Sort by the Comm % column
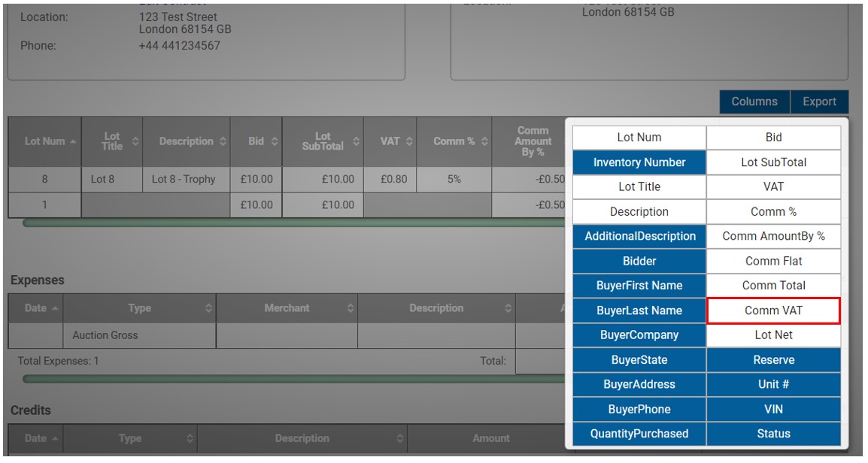 [x=484, y=141]
